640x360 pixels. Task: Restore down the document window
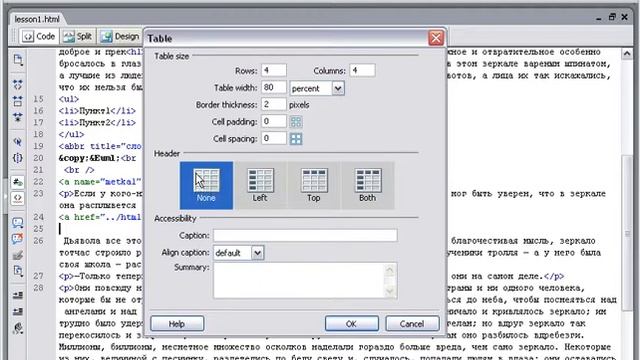612,17
